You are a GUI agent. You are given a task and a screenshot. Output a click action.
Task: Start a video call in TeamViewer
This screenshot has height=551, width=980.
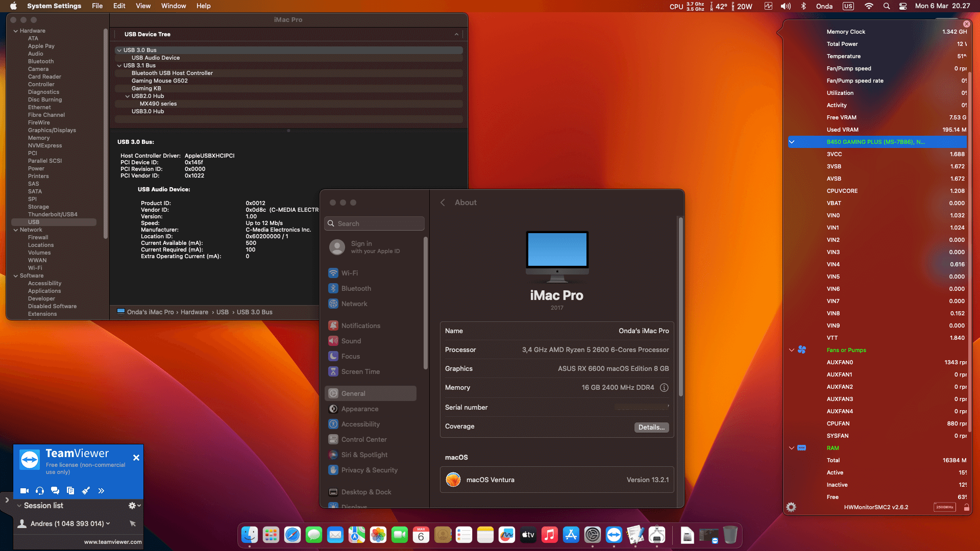point(23,491)
